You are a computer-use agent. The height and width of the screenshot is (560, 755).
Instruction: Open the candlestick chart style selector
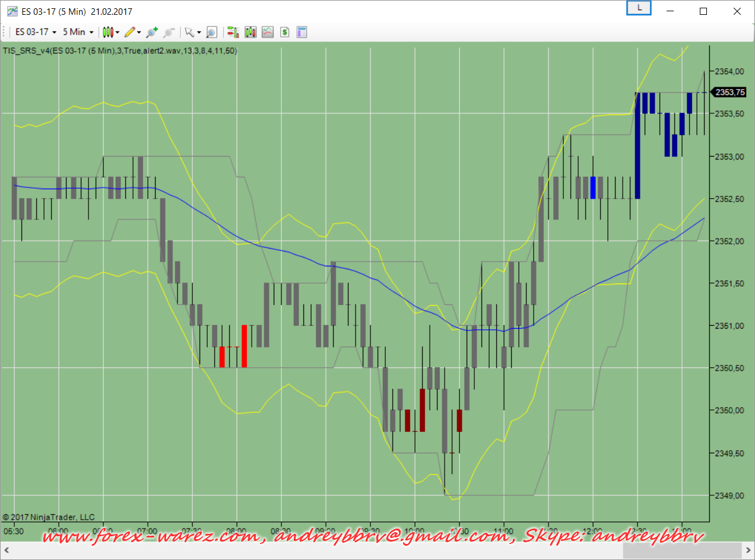click(x=110, y=32)
